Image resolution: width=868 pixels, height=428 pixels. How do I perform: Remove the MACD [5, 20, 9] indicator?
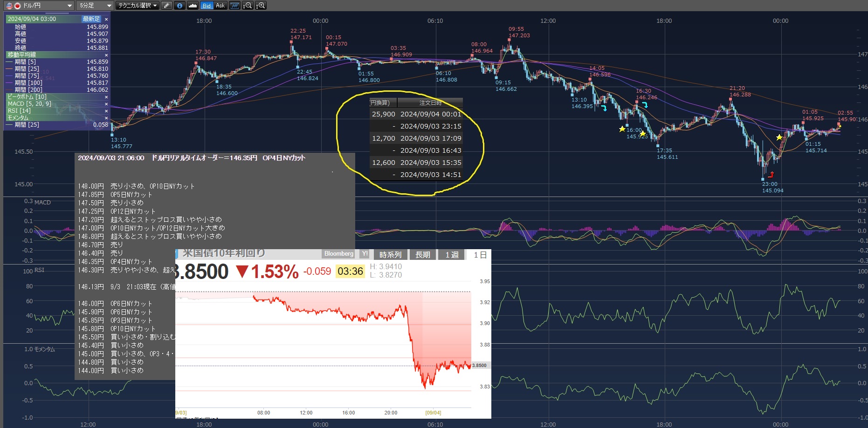pos(106,104)
